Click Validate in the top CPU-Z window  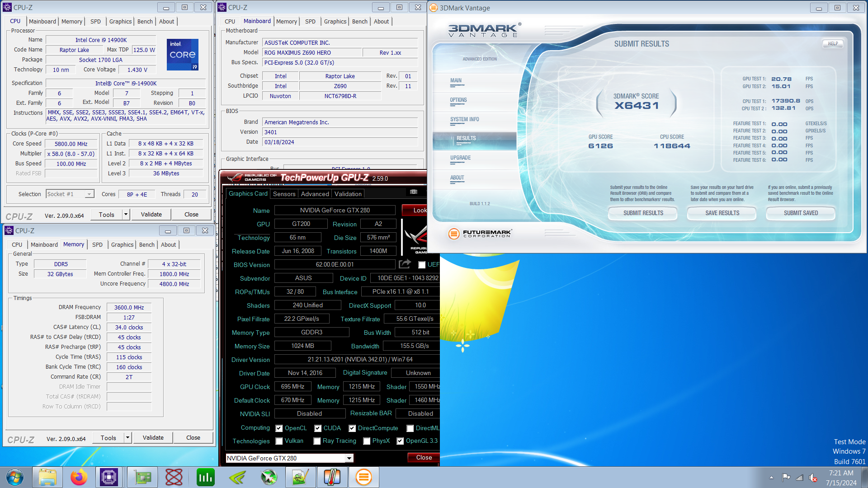point(151,215)
